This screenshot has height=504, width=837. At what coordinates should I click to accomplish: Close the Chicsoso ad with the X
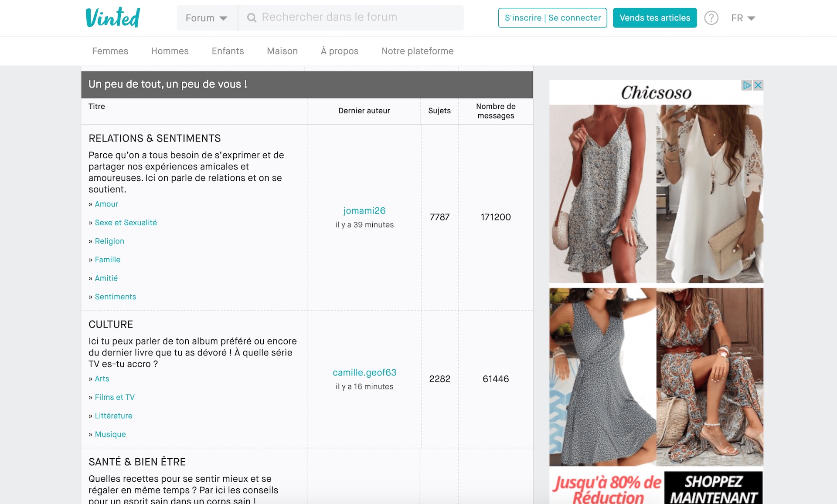click(x=759, y=85)
